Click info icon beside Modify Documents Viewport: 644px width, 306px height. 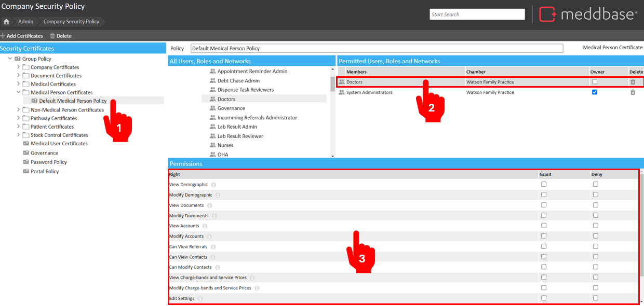[214, 216]
